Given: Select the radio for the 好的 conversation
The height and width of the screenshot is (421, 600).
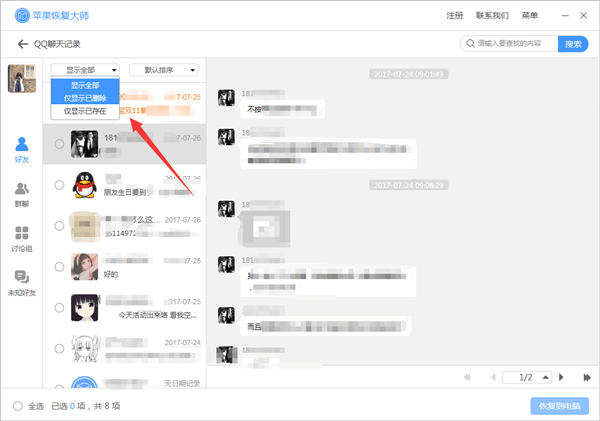Looking at the screenshot, I should (x=59, y=267).
